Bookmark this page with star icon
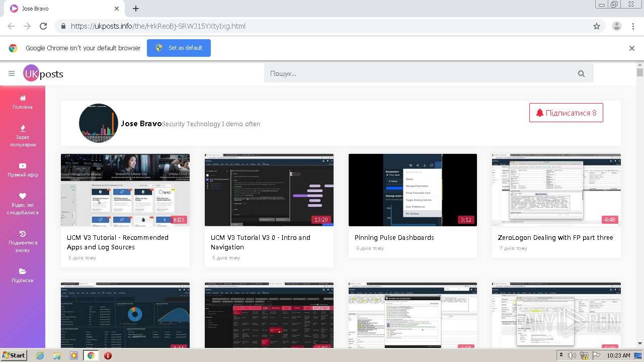644x362 pixels. pyautogui.click(x=597, y=26)
